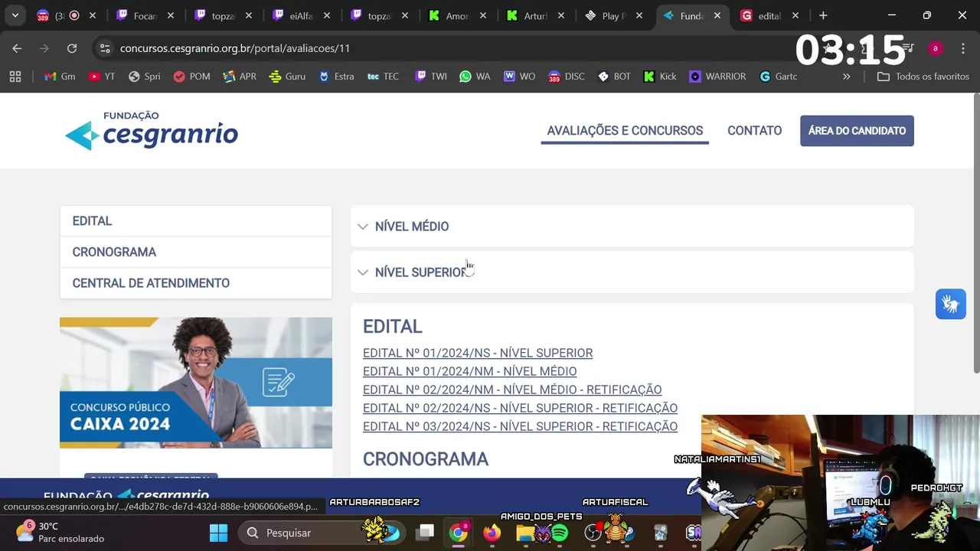Image resolution: width=980 pixels, height=551 pixels.
Task: Open the Chrome three-dot menu
Action: coord(962,48)
